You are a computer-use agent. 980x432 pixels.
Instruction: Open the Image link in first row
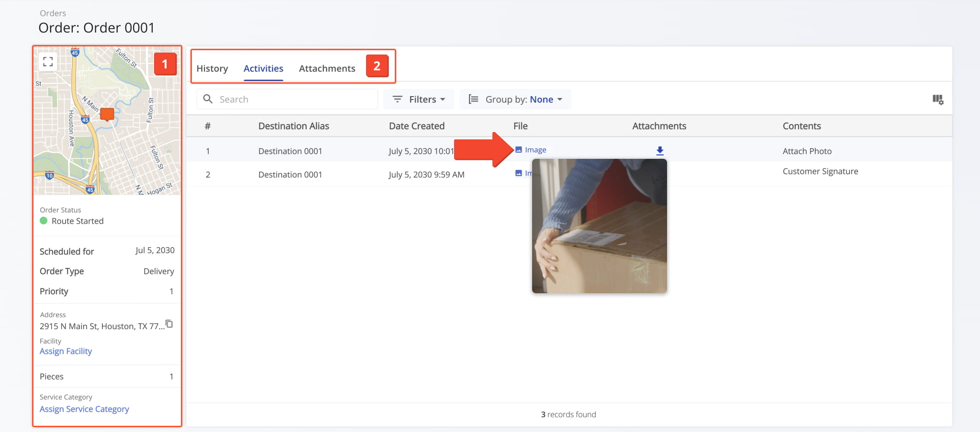(x=535, y=150)
